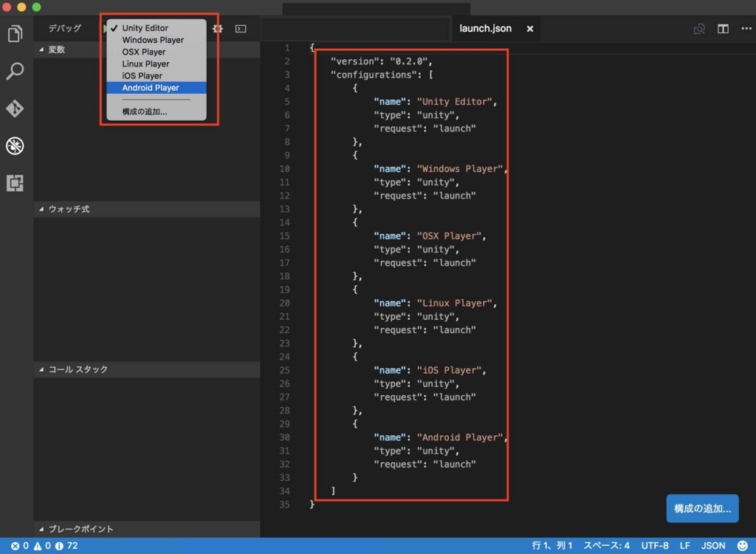Click line number 30 in the gutter
Image resolution: width=756 pixels, height=554 pixels.
(x=284, y=437)
